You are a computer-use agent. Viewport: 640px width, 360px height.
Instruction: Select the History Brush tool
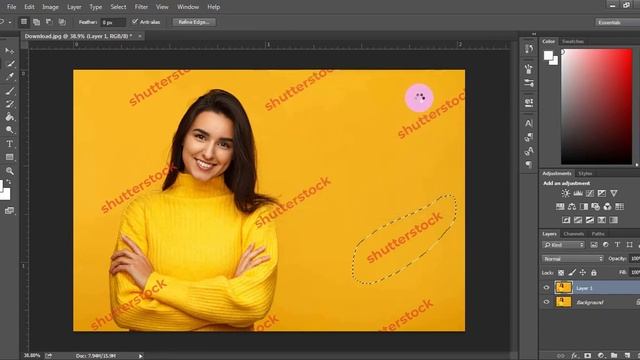[9, 104]
